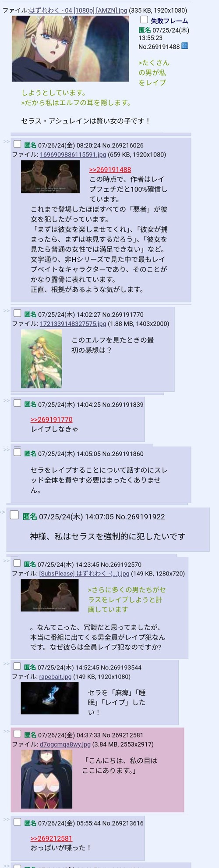Click the >> hide arrows beside post No.269191922
219x868 pixels.
pyautogui.click(x=3, y=512)
